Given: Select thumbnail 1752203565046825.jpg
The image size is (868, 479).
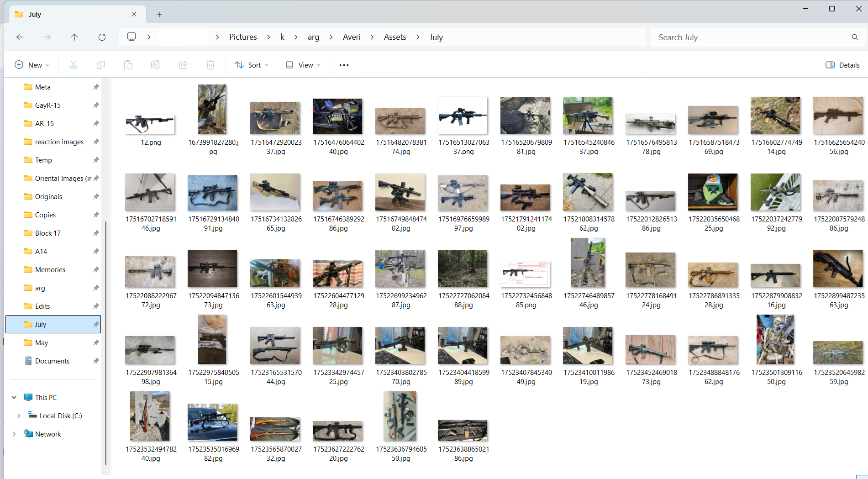Looking at the screenshot, I should tap(713, 192).
